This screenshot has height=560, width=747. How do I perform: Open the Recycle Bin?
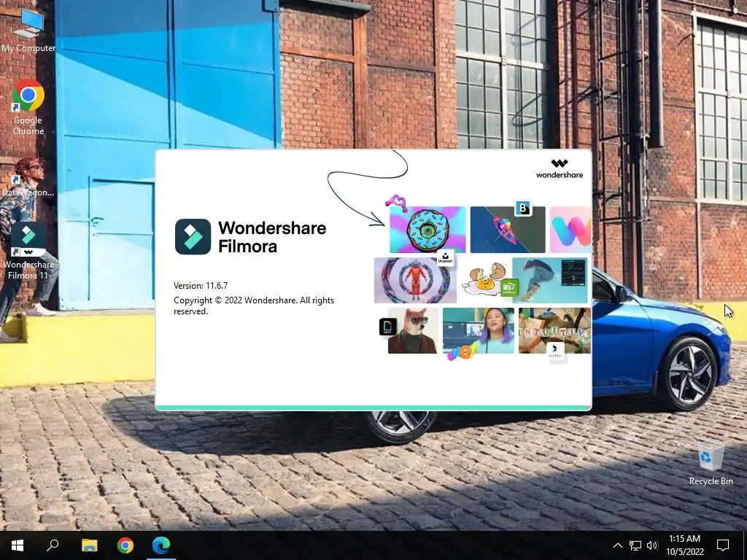[x=711, y=464]
